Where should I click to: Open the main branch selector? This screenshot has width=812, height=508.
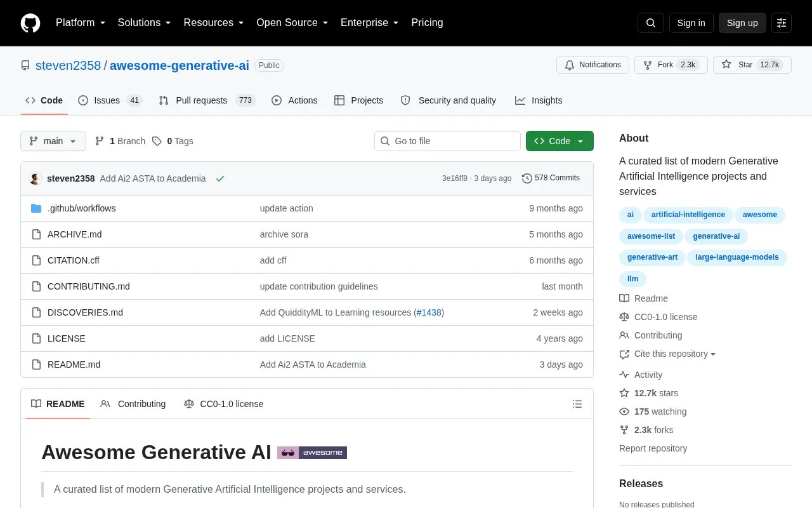pos(53,141)
